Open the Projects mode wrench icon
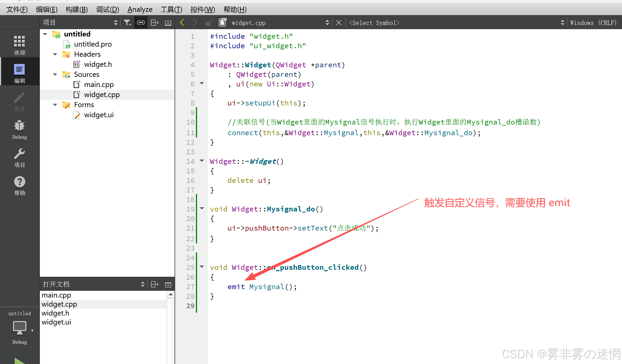The height and width of the screenshot is (364, 622). coord(19,157)
